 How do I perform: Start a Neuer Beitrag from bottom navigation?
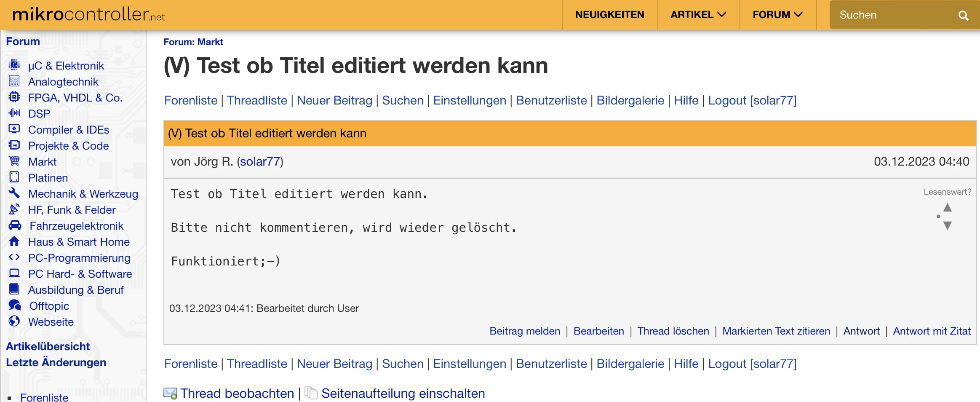pos(334,364)
